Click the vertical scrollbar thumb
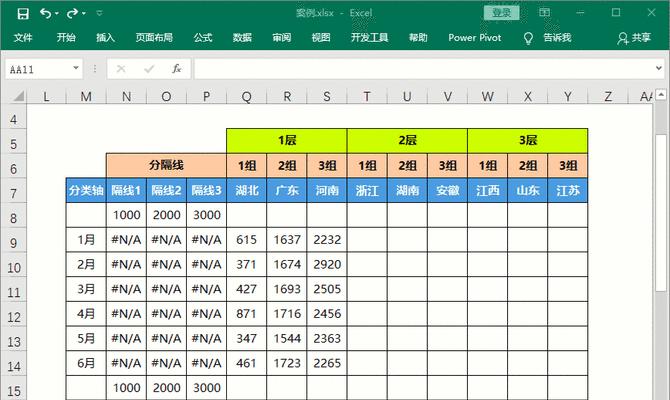The height and width of the screenshot is (400, 670). (x=661, y=213)
